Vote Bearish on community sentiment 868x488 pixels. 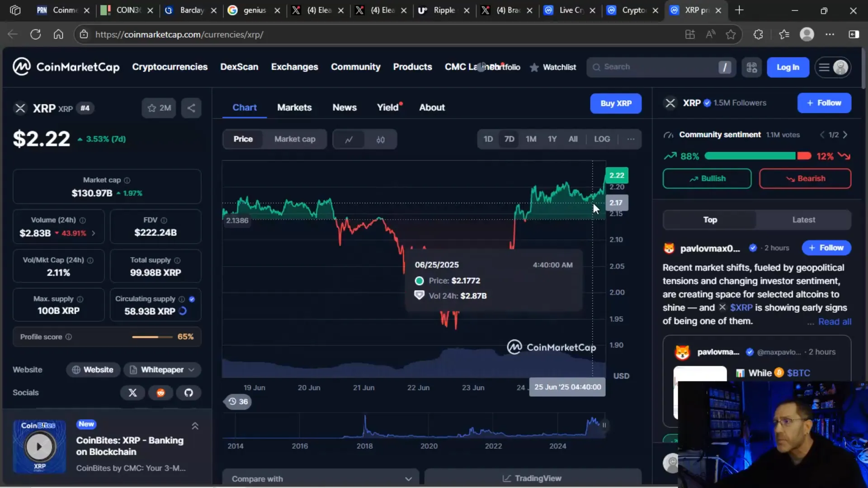point(805,178)
